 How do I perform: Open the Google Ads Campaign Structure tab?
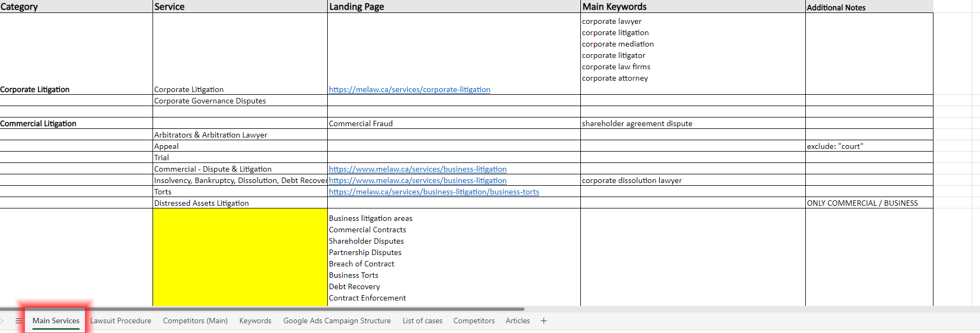(337, 321)
